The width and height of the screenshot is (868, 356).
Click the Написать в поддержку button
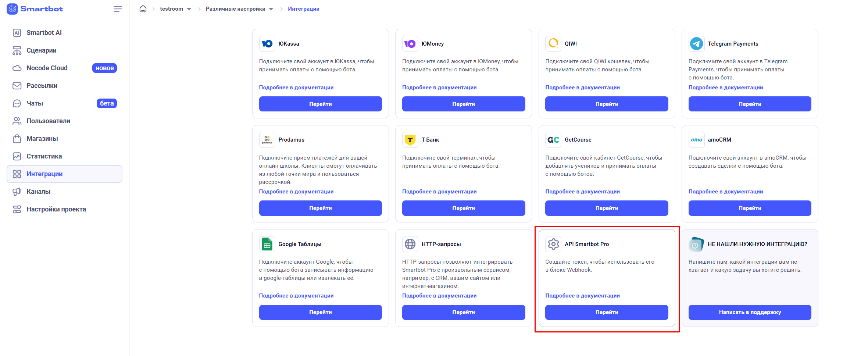click(x=750, y=312)
